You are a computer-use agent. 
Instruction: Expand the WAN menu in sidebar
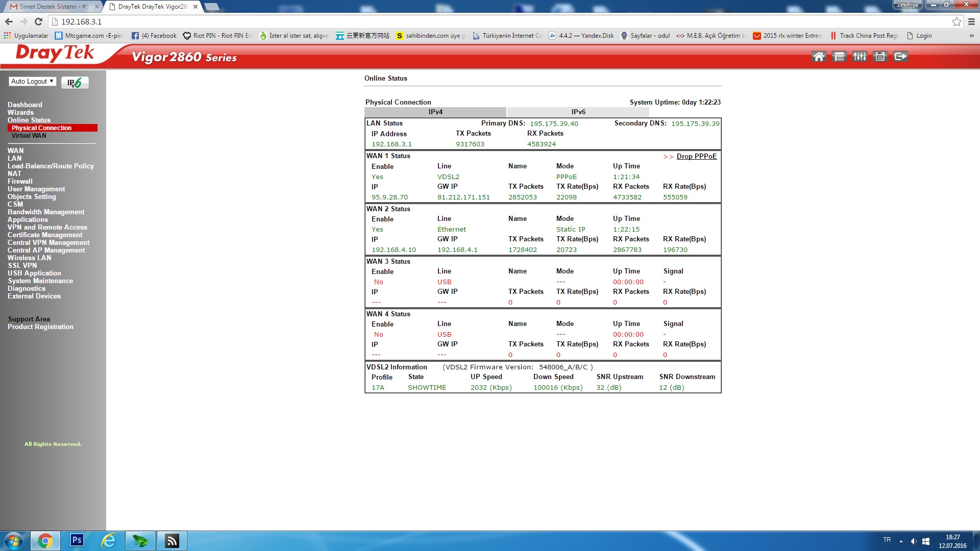click(15, 151)
